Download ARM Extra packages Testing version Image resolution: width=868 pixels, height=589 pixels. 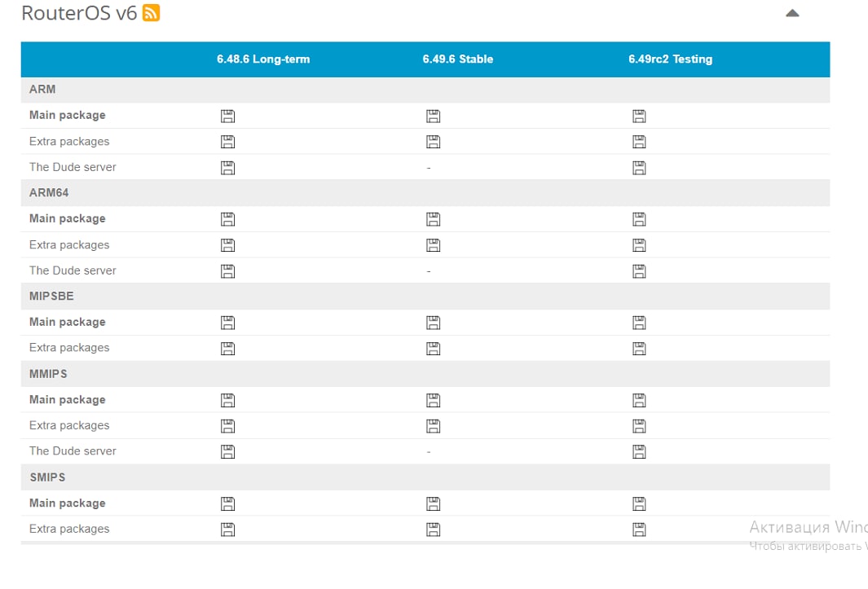(639, 142)
